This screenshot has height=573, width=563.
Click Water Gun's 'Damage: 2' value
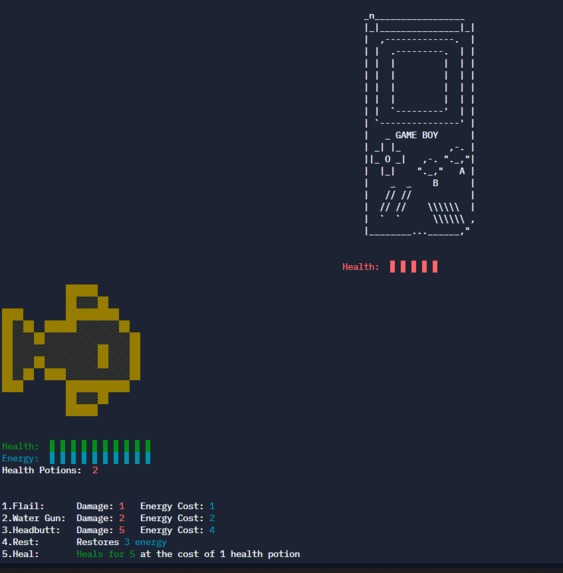[100, 518]
